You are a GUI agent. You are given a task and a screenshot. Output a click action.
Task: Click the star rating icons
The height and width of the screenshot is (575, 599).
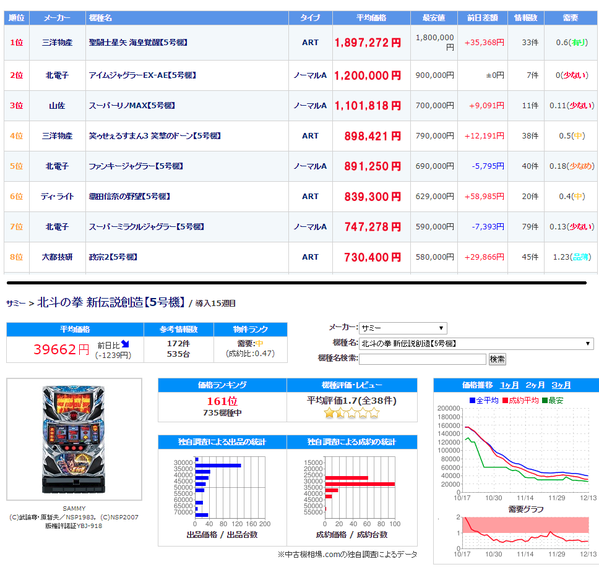[x=351, y=413]
